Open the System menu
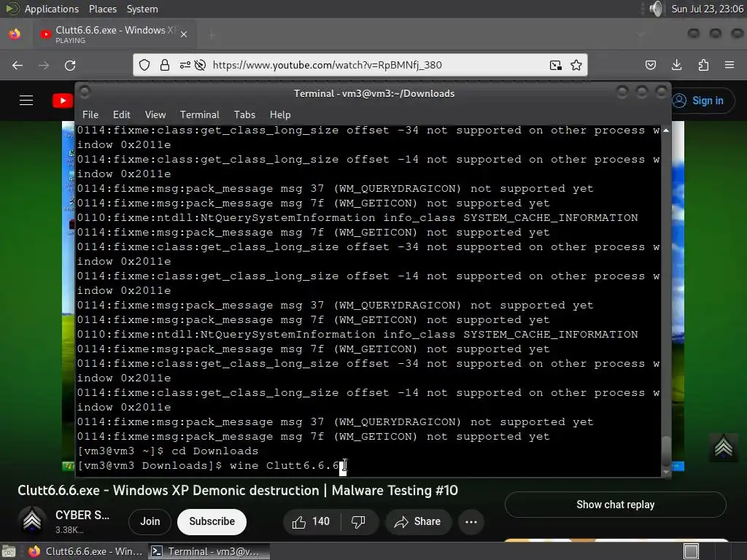747x560 pixels. pyautogui.click(x=142, y=9)
